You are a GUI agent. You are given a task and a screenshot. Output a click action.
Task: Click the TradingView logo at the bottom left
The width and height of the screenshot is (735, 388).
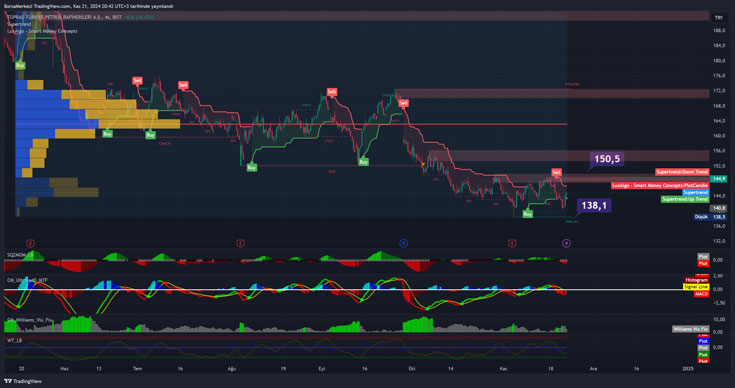point(23,381)
